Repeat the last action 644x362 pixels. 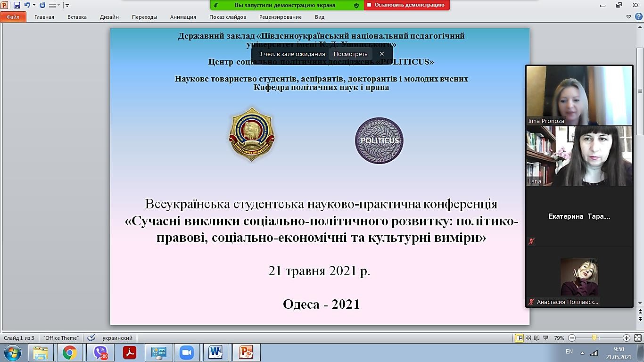tap(42, 5)
